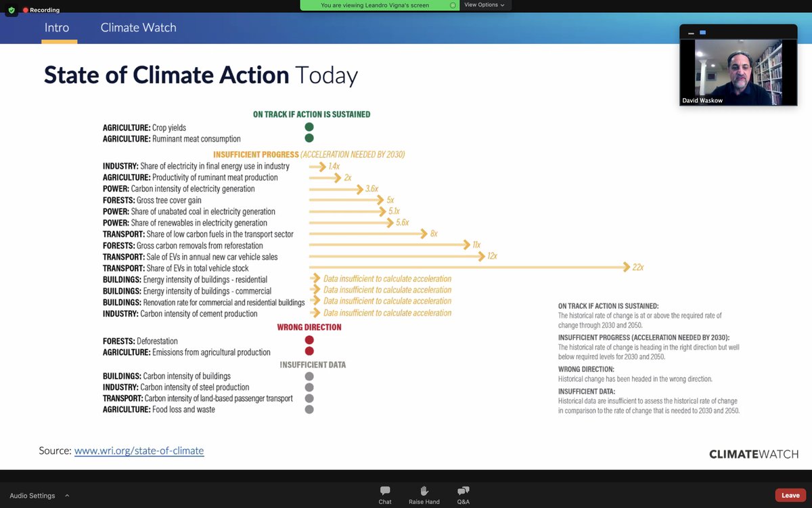Click 'Carbon intensity of land-based passenger transport' row
This screenshot has width=812, height=508.
click(x=198, y=398)
